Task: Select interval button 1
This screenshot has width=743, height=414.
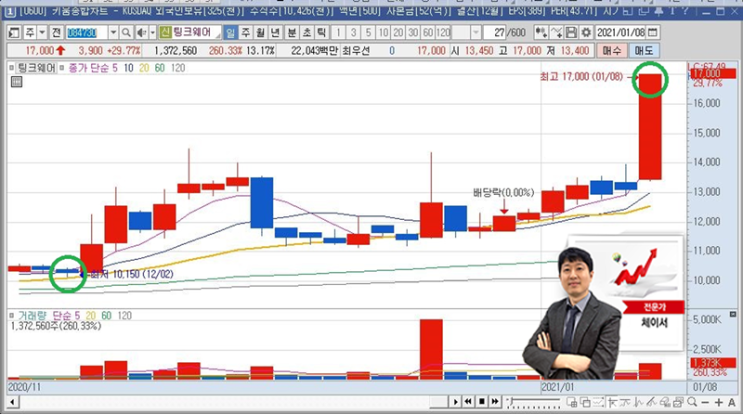Action: click(338, 33)
